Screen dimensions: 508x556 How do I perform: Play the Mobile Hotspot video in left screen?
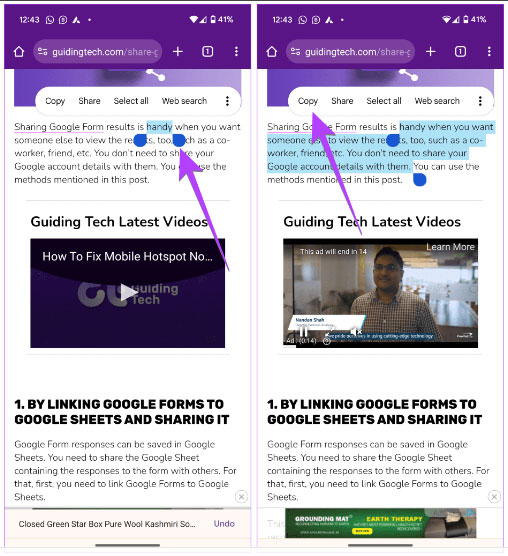pos(128,293)
